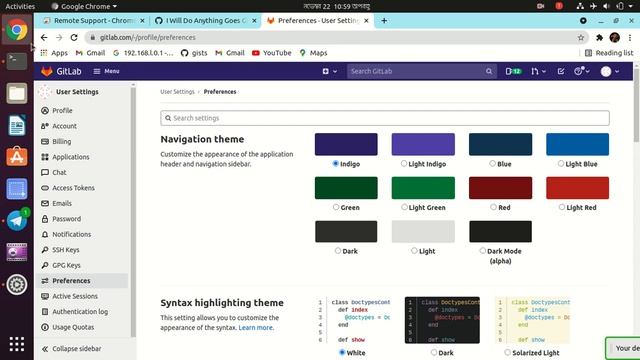
Task: Click the dark green theme swatch
Action: [x=346, y=188]
